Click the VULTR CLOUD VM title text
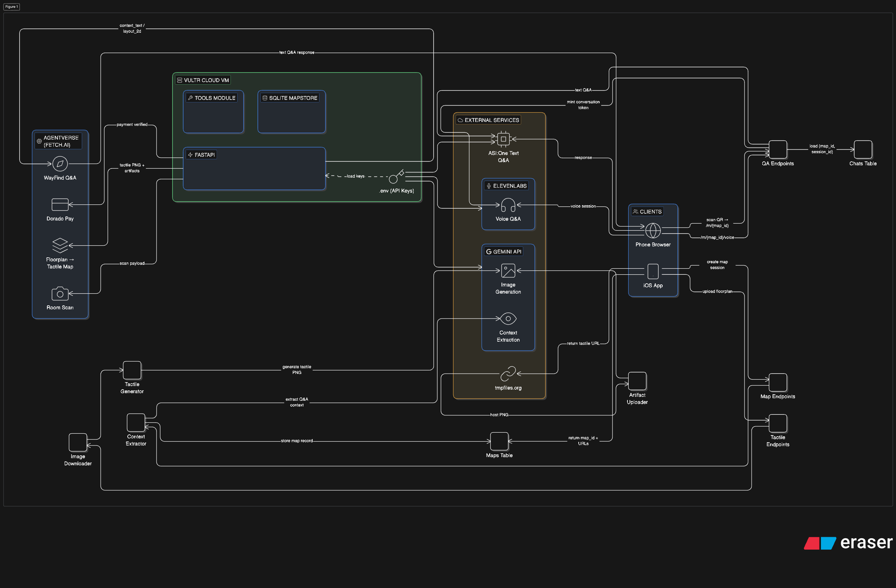The height and width of the screenshot is (588, 896). click(x=206, y=80)
